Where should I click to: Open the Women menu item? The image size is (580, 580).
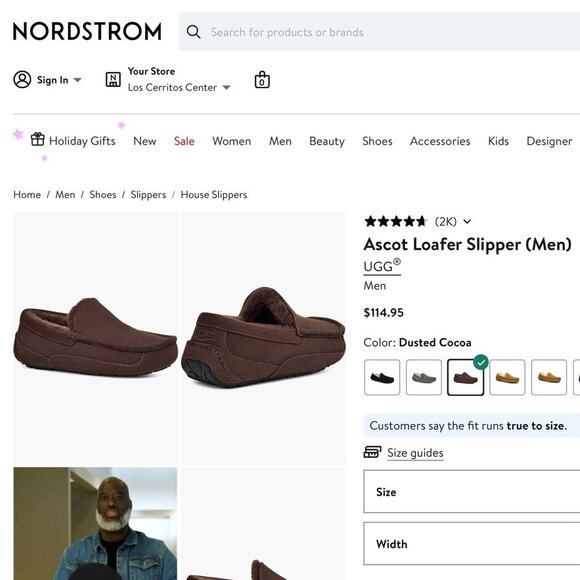pyautogui.click(x=232, y=141)
